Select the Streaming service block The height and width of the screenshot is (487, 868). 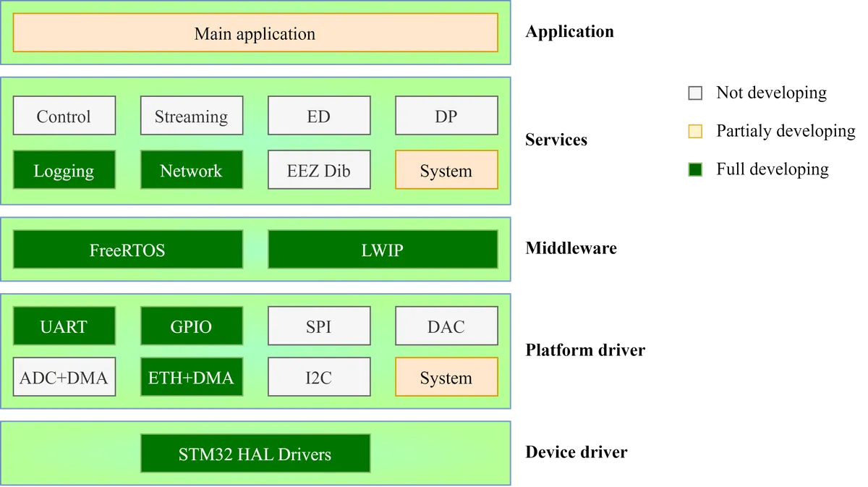192,116
